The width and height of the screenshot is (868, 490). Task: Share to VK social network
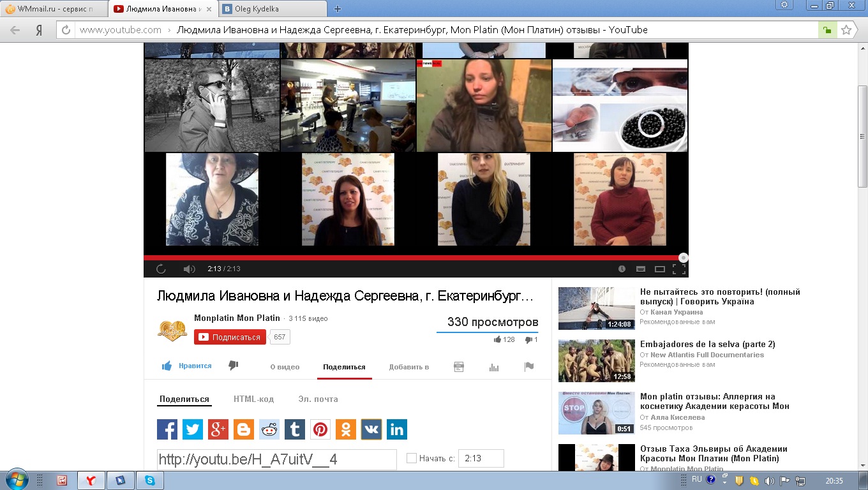point(371,429)
